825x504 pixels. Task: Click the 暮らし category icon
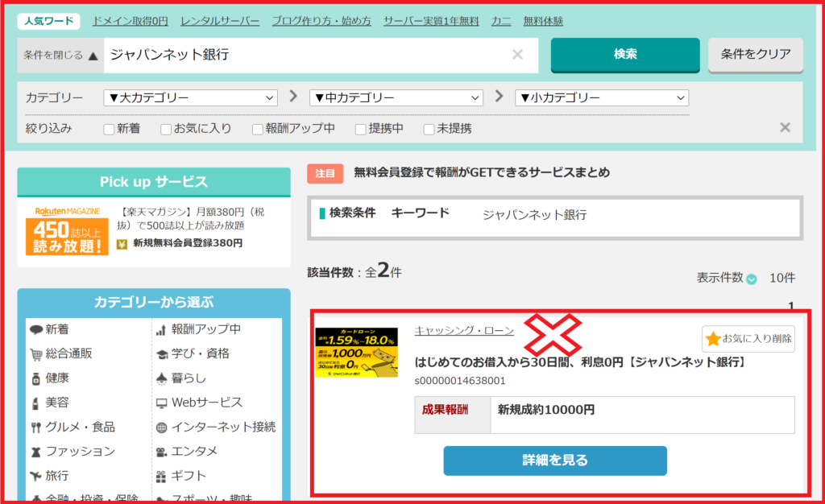tap(161, 378)
